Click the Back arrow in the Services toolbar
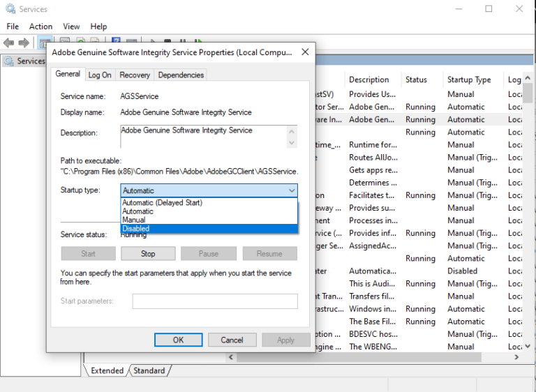This screenshot has height=392, width=536. click(x=8, y=43)
